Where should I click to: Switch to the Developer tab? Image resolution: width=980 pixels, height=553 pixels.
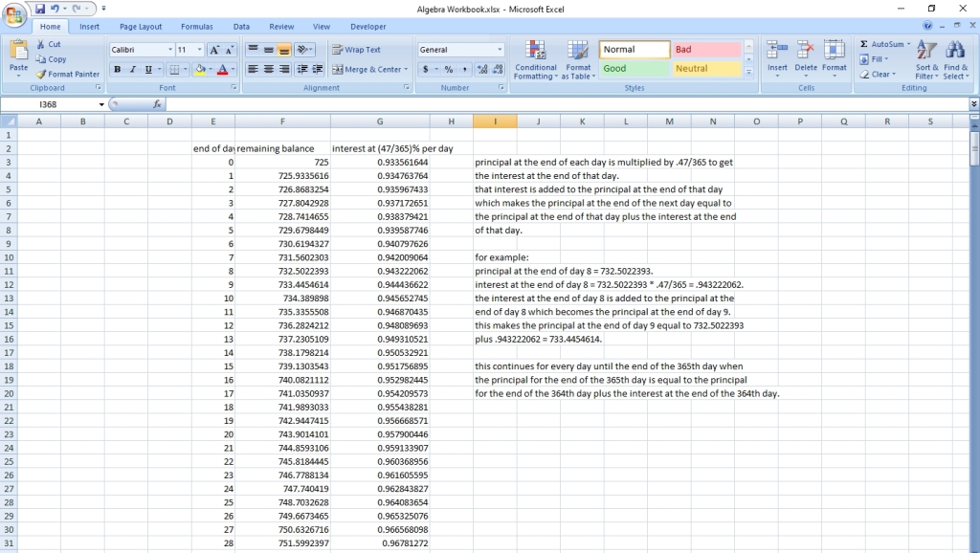(x=368, y=27)
